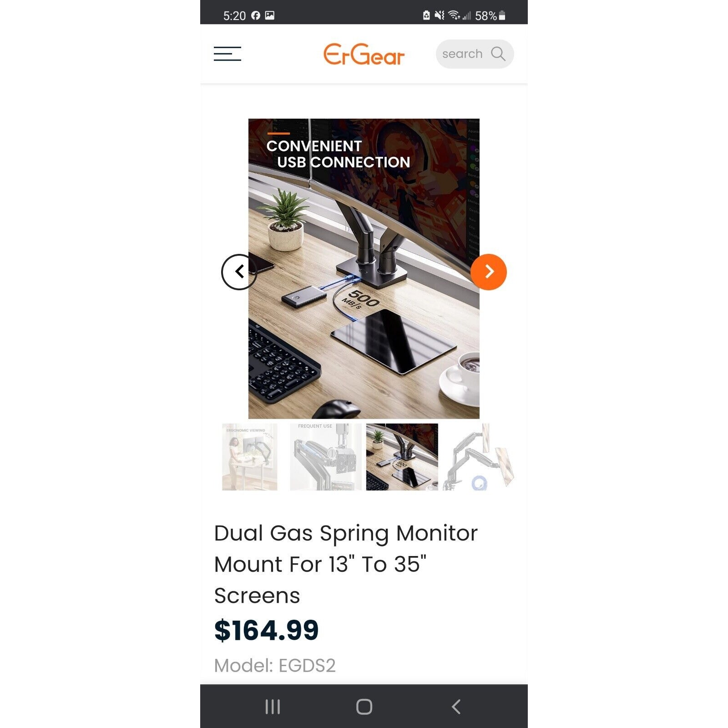Click the Dual Gas Spring Monitor Mount title
This screenshot has height=728, width=728.
point(346,564)
